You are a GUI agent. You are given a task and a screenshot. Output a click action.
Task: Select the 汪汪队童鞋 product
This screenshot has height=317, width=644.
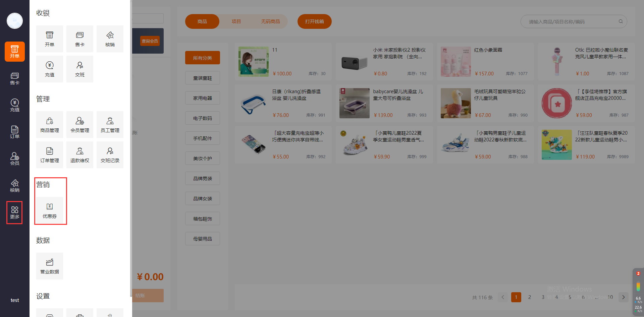586,145
